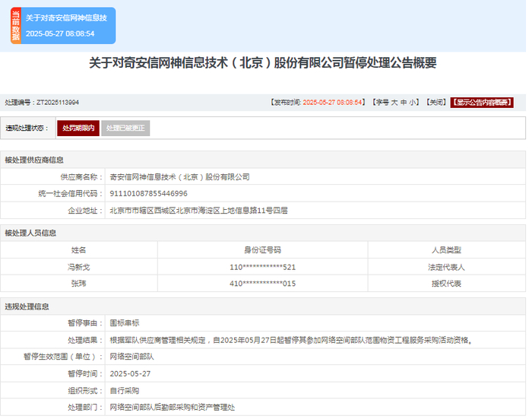Screen dimensions: 532x419
Task: Select the 处罚期限内 status button
Action: point(78,128)
